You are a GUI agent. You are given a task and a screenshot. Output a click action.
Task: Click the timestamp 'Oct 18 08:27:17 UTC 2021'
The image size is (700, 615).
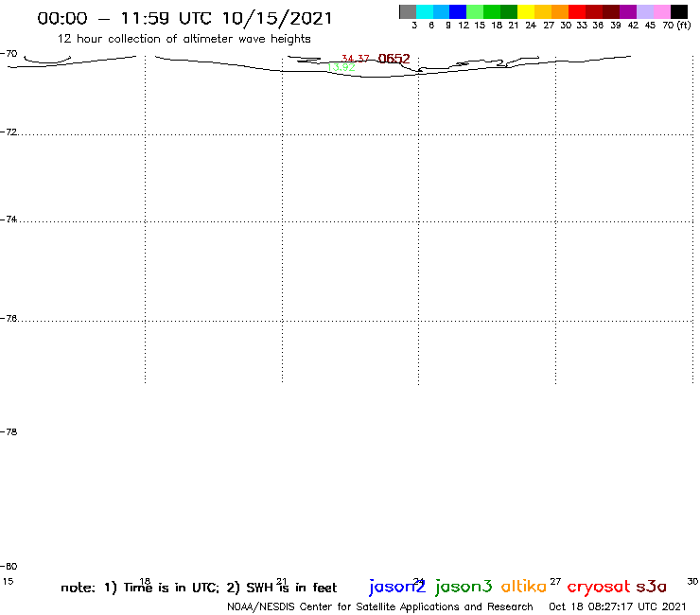[617, 607]
